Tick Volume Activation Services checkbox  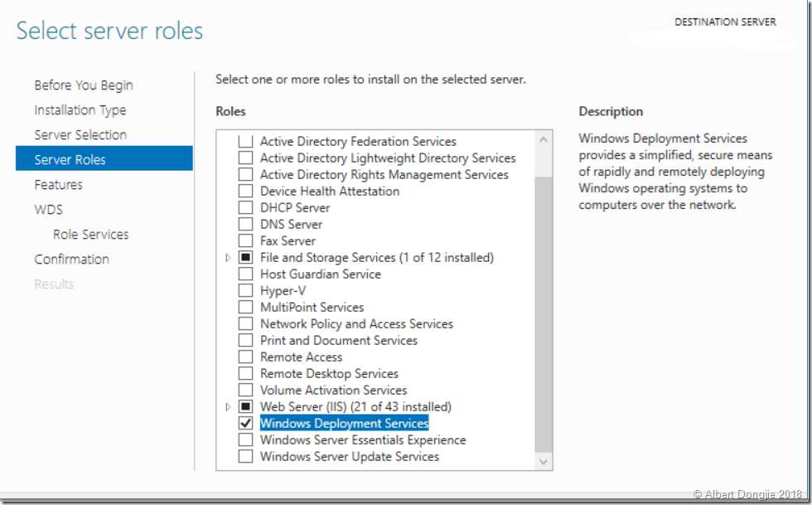click(245, 390)
